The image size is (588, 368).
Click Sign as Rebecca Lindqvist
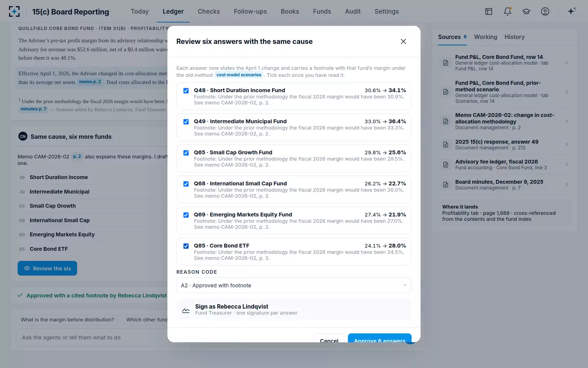click(294, 310)
